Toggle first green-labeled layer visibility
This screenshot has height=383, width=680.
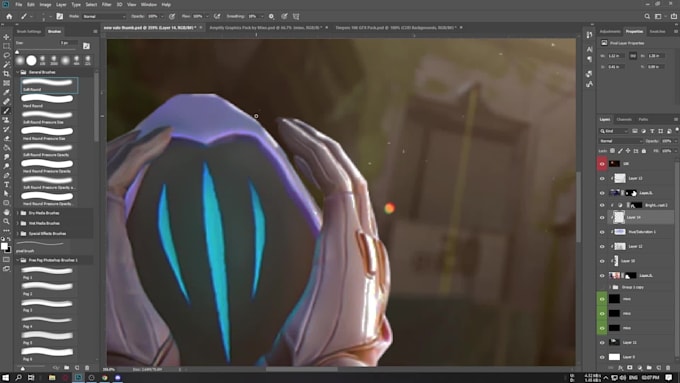[602, 299]
